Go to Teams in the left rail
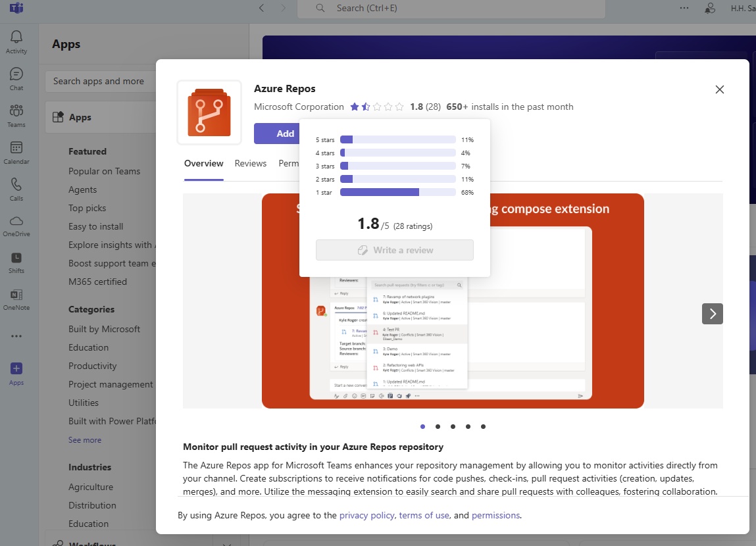The width and height of the screenshot is (756, 546). [16, 116]
